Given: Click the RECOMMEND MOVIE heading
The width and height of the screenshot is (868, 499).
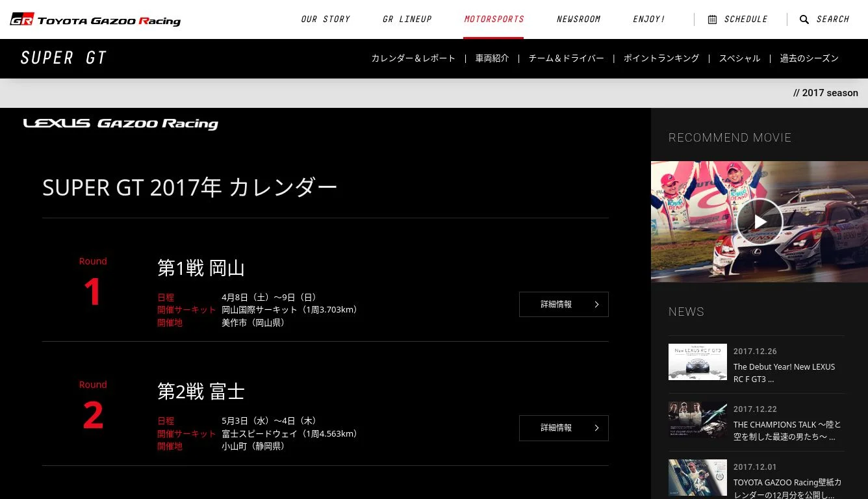Looking at the screenshot, I should click(x=730, y=138).
